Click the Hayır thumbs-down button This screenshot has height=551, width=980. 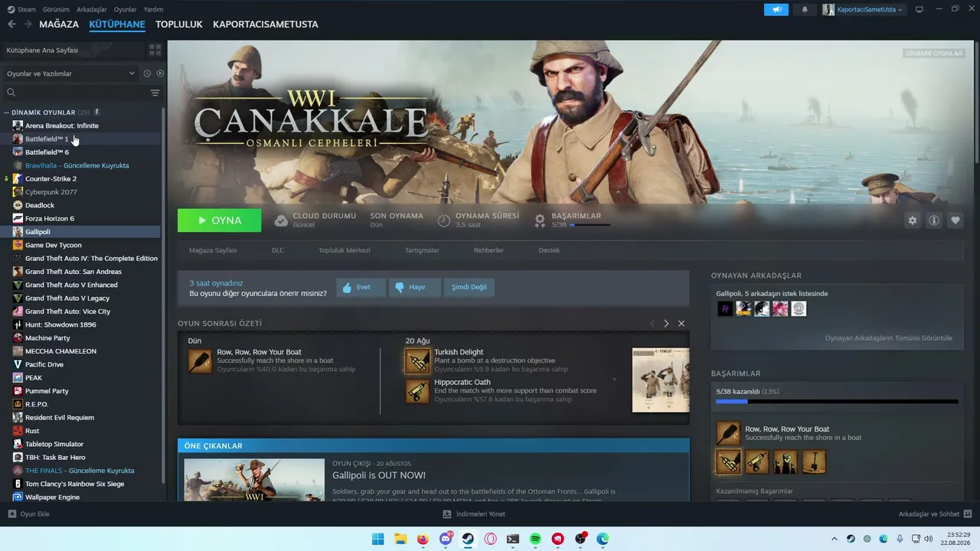(415, 288)
